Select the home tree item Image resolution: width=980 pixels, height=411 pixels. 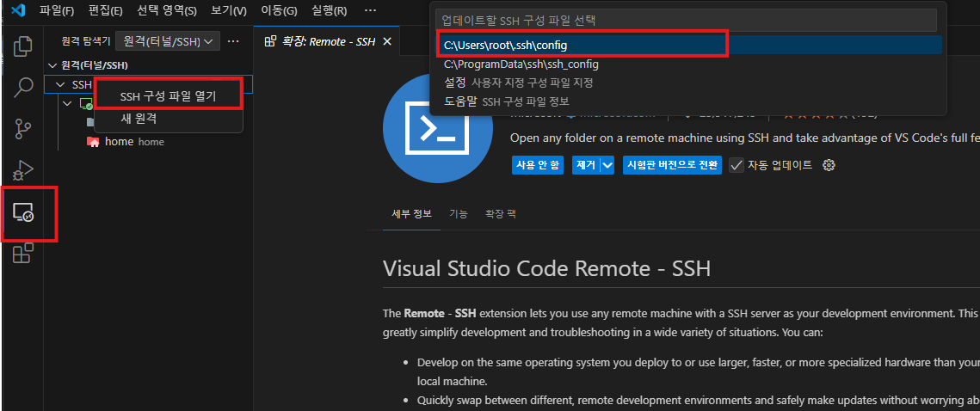pos(149,142)
